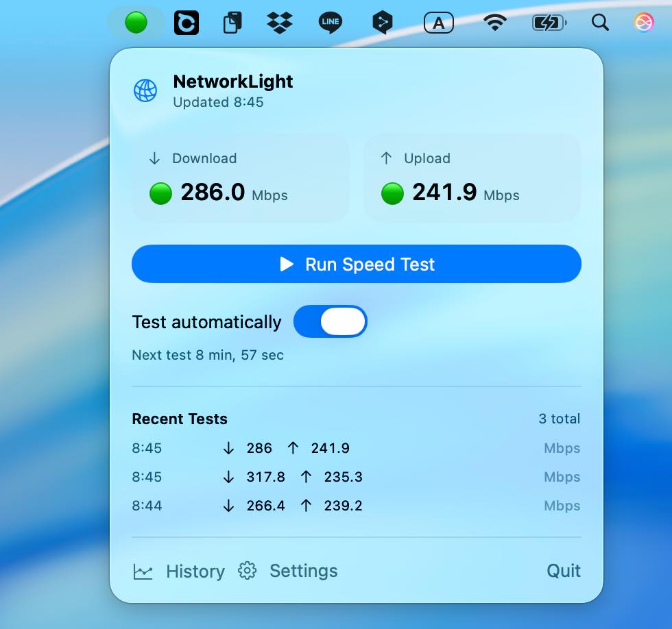Click the green Download status indicator
Viewport: 672px width, 629px height.
coord(160,193)
